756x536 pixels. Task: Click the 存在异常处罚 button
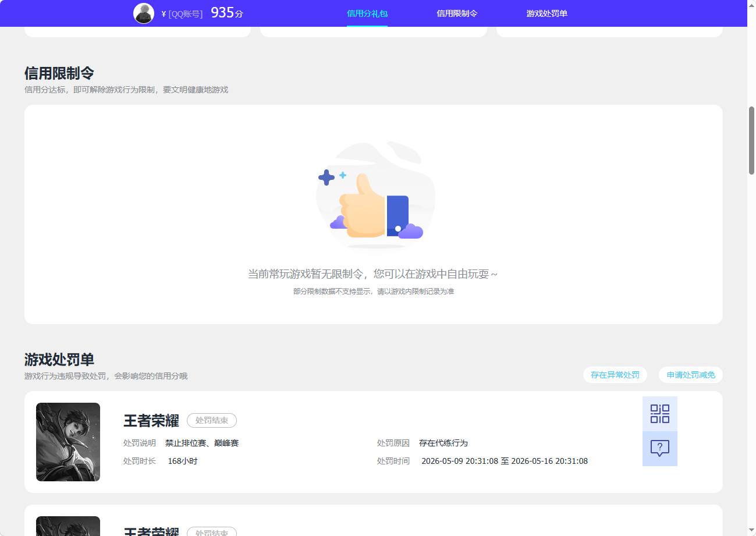pyautogui.click(x=615, y=375)
